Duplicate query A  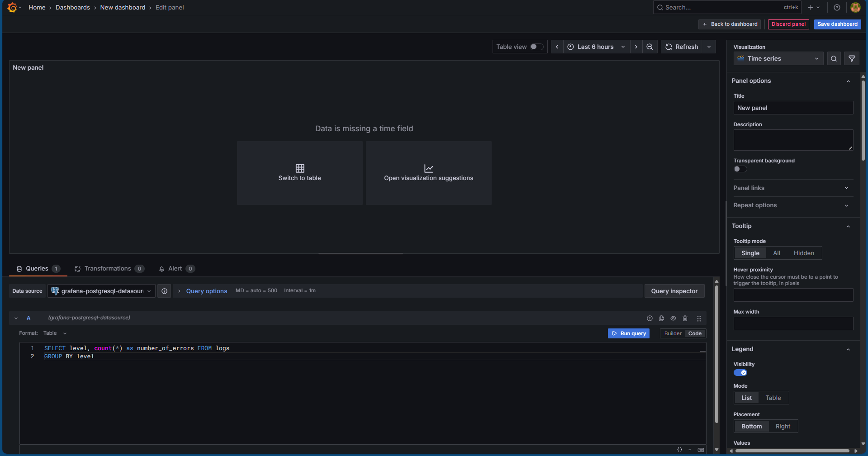point(661,318)
